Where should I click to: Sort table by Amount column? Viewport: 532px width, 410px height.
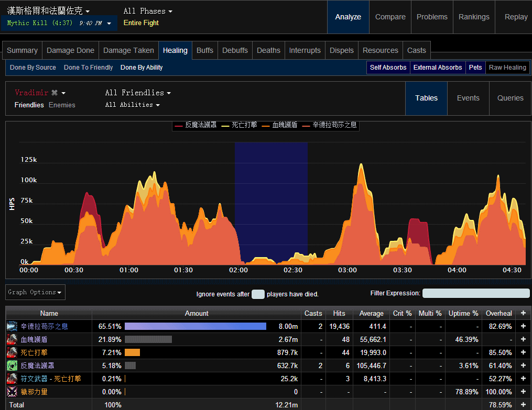pos(197,314)
